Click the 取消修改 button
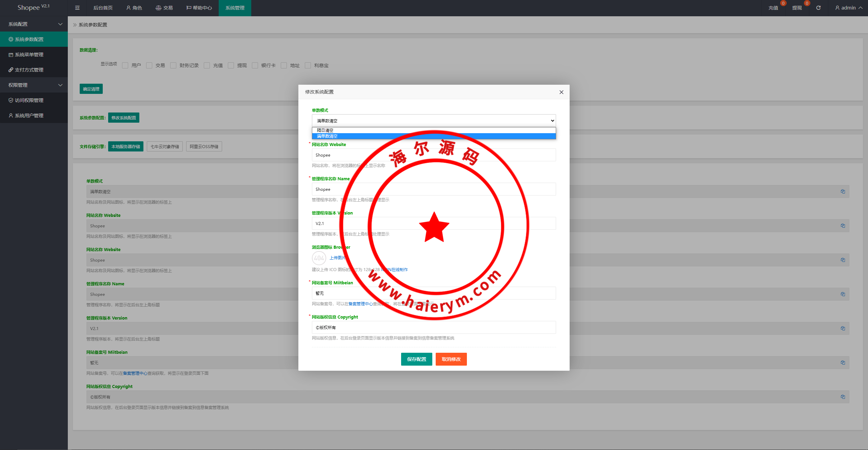 (451, 359)
